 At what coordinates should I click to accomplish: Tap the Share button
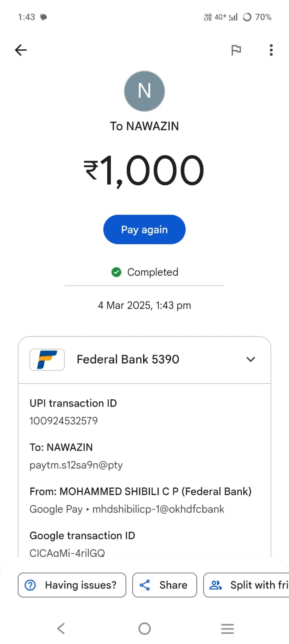164,585
